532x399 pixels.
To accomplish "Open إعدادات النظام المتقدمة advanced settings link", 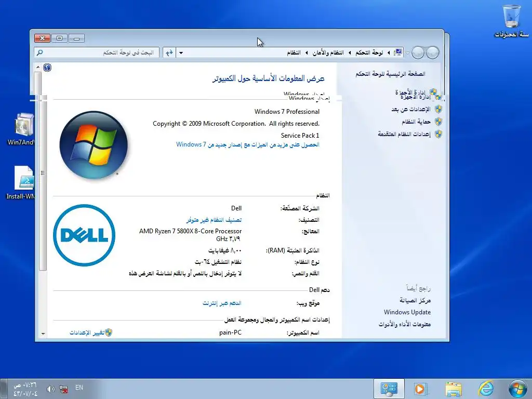I will point(404,134).
